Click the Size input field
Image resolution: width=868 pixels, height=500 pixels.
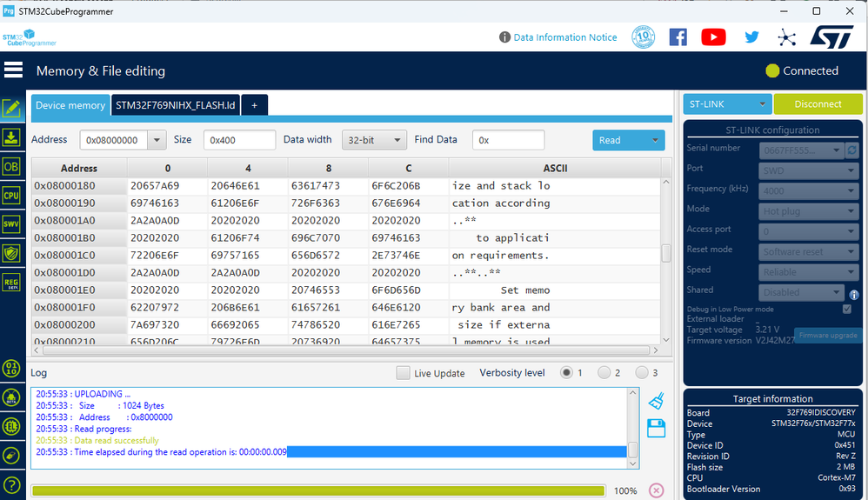pyautogui.click(x=239, y=140)
